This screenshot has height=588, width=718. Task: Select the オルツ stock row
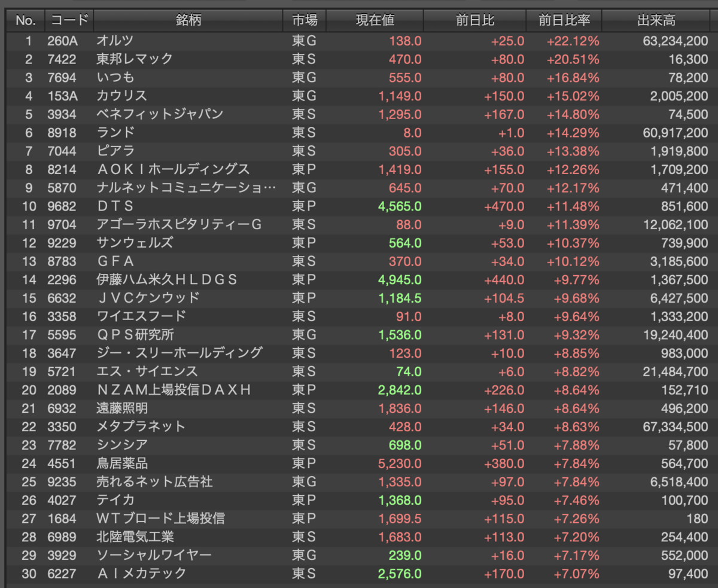click(359, 41)
